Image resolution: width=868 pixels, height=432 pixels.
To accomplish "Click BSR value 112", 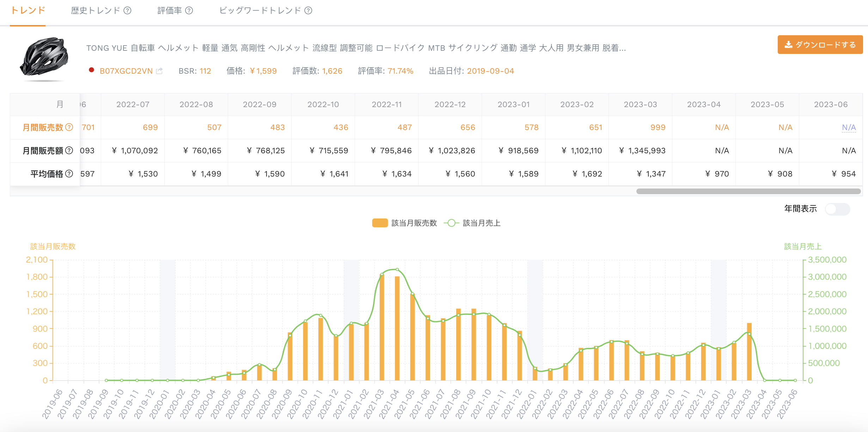I will (205, 71).
